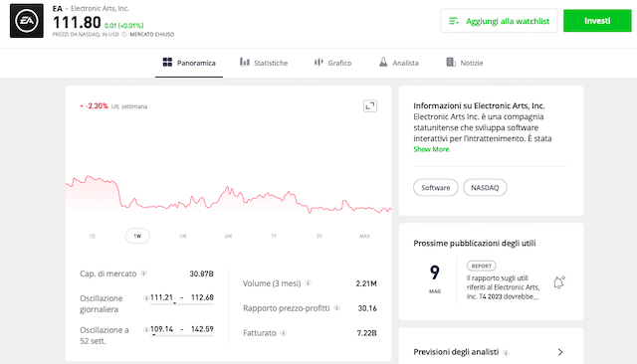Go to the Analista tab
Viewport: 637px width, 364px height.
point(398,63)
